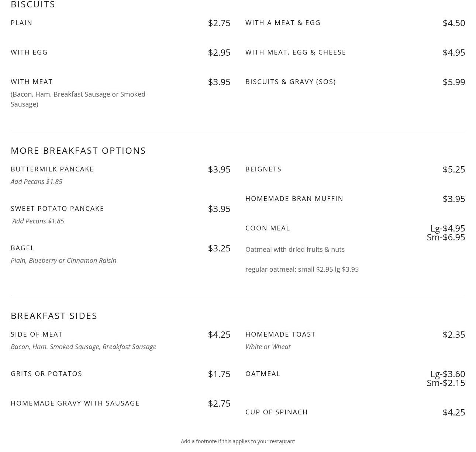Image resolution: width=476 pixels, height=452 pixels.
Task: Click the Breakfast Sides section heading
Action: point(54,316)
